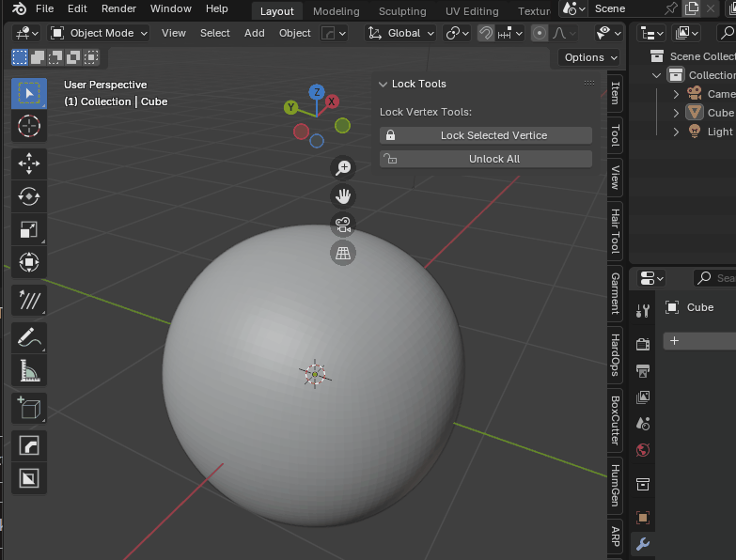Screen dimensions: 736x560
Task: Choose the Annotate pencil tool
Action: click(x=29, y=336)
